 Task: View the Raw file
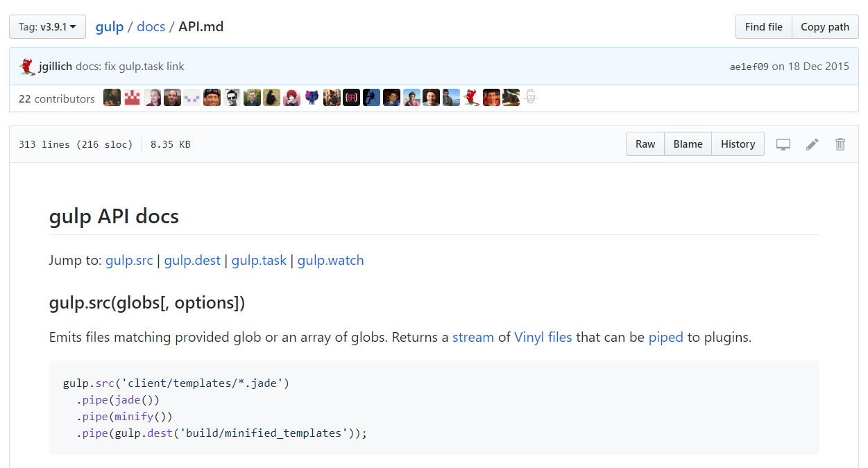[645, 144]
